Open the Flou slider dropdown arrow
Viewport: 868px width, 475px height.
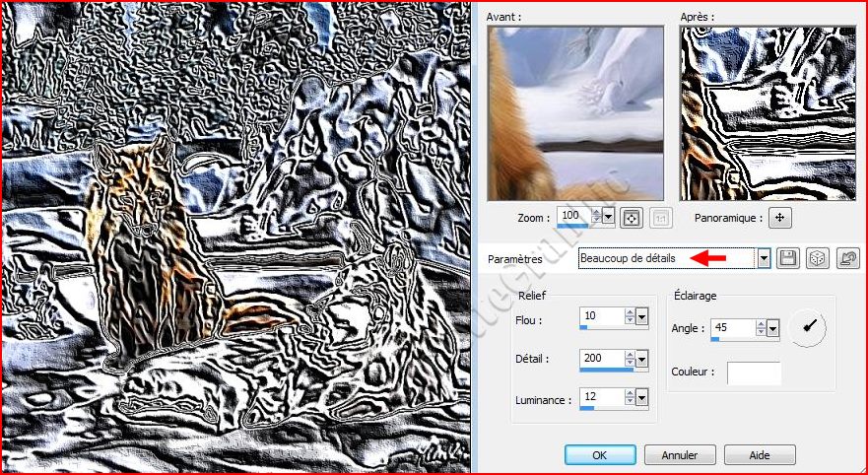click(642, 316)
